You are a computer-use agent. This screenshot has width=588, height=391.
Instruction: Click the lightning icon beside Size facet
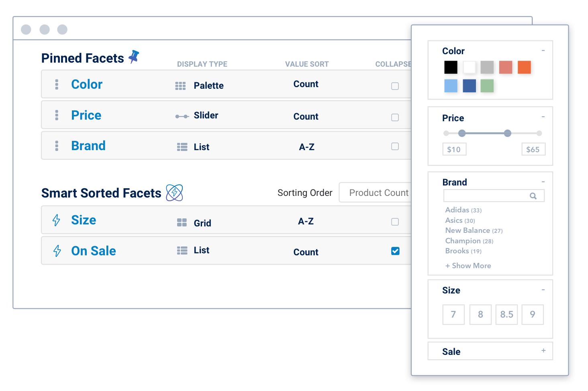(56, 220)
